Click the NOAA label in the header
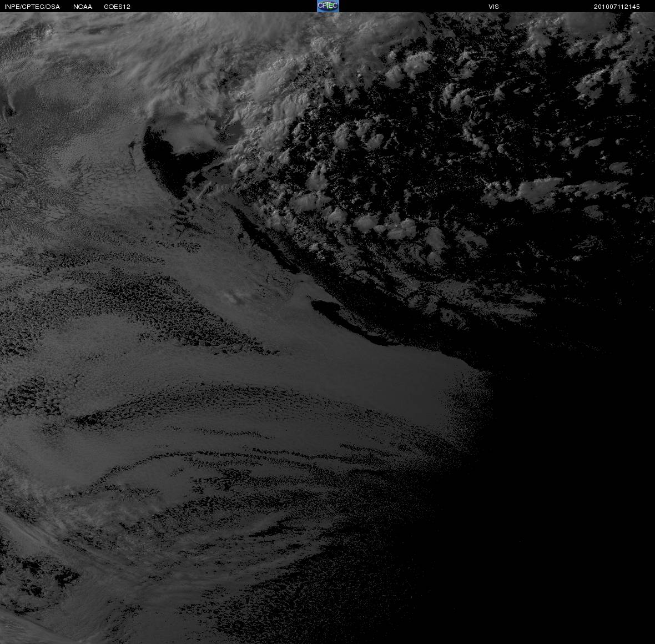This screenshot has height=644, width=655. tap(82, 7)
